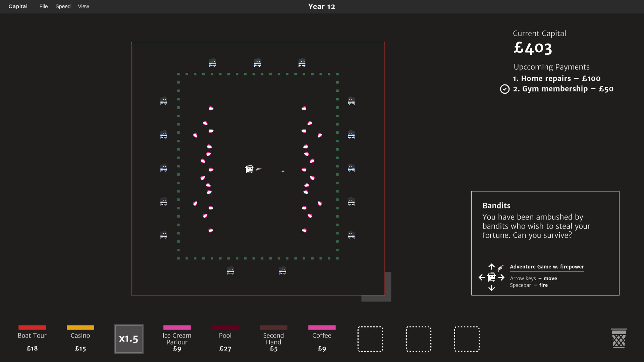Click the trash bin icon bottom right
The image size is (644, 362).
(619, 339)
